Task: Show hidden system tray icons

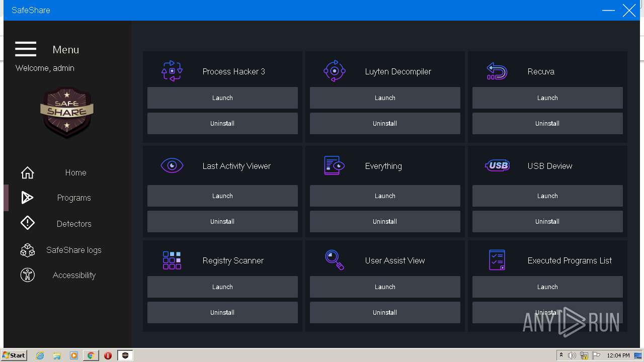Action: pos(561,355)
